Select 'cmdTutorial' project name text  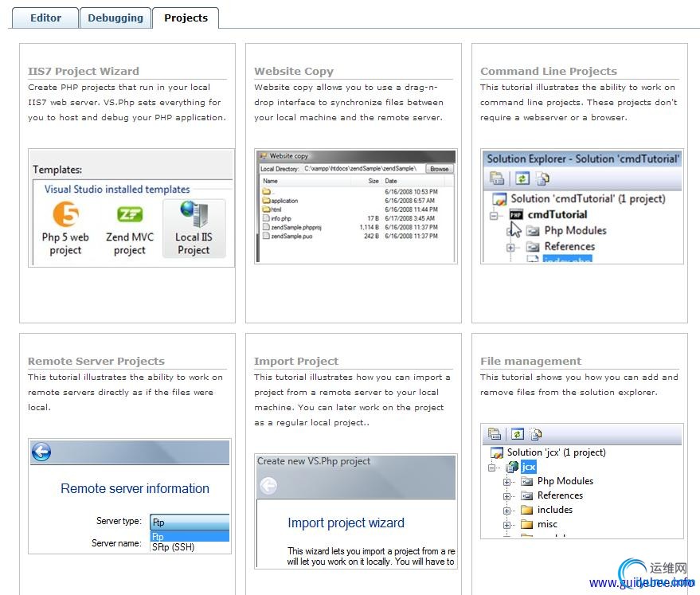coord(557,215)
